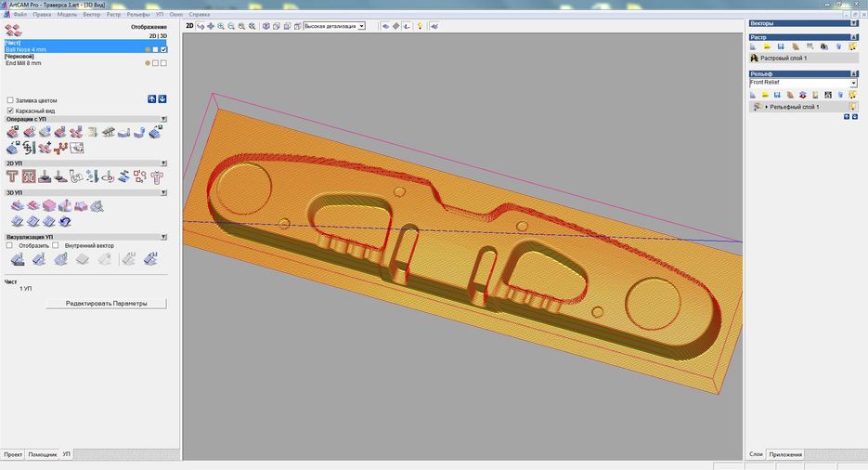Click the first save toolpath icon in Операции с УП
This screenshot has height=470, width=868.
tap(12, 132)
